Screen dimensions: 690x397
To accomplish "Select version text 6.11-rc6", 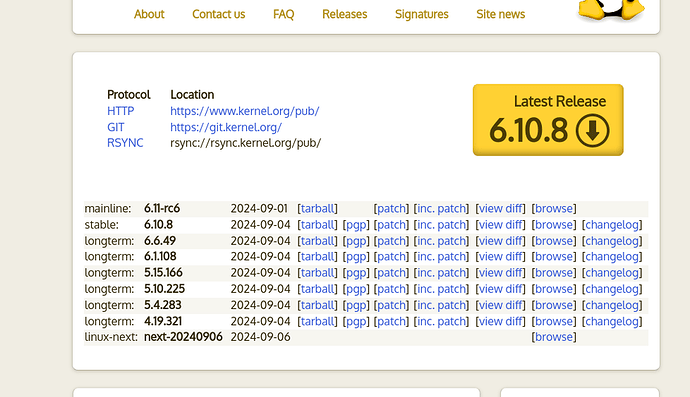I will click(x=162, y=208).
